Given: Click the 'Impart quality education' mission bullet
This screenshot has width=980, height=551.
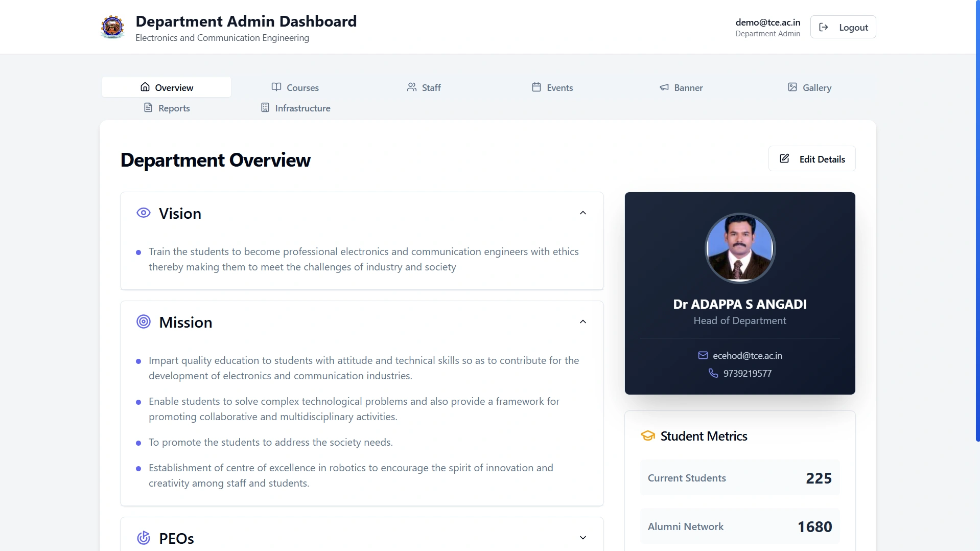Looking at the screenshot, I should tap(363, 368).
